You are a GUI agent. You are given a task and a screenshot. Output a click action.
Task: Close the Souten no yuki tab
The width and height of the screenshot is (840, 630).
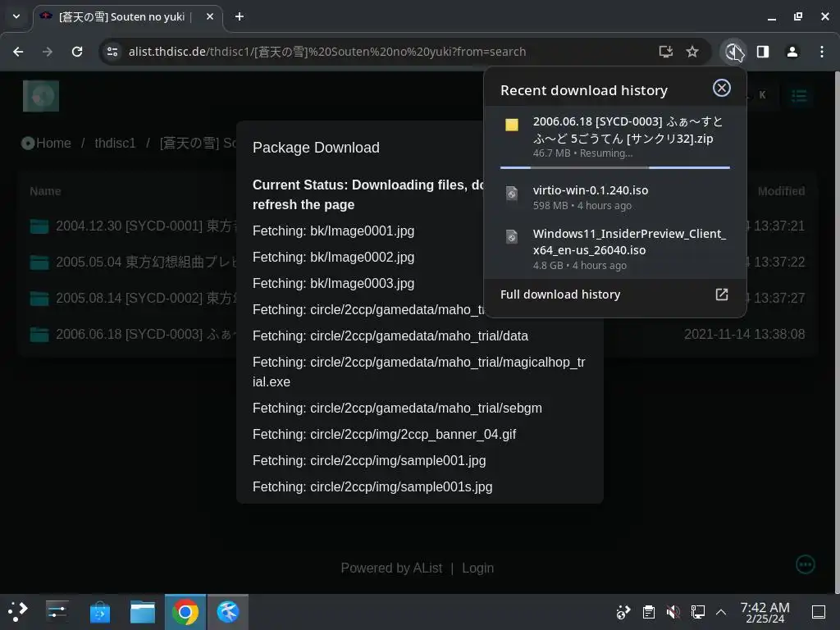point(210,16)
